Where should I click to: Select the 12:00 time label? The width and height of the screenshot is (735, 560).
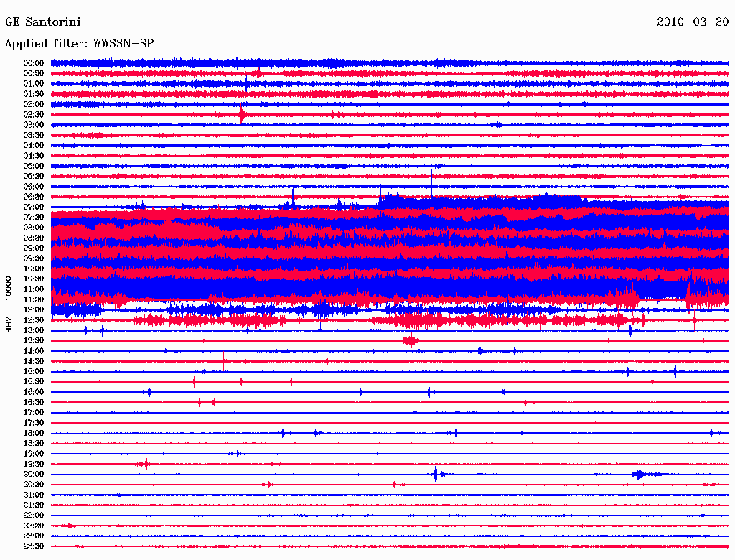(34, 310)
